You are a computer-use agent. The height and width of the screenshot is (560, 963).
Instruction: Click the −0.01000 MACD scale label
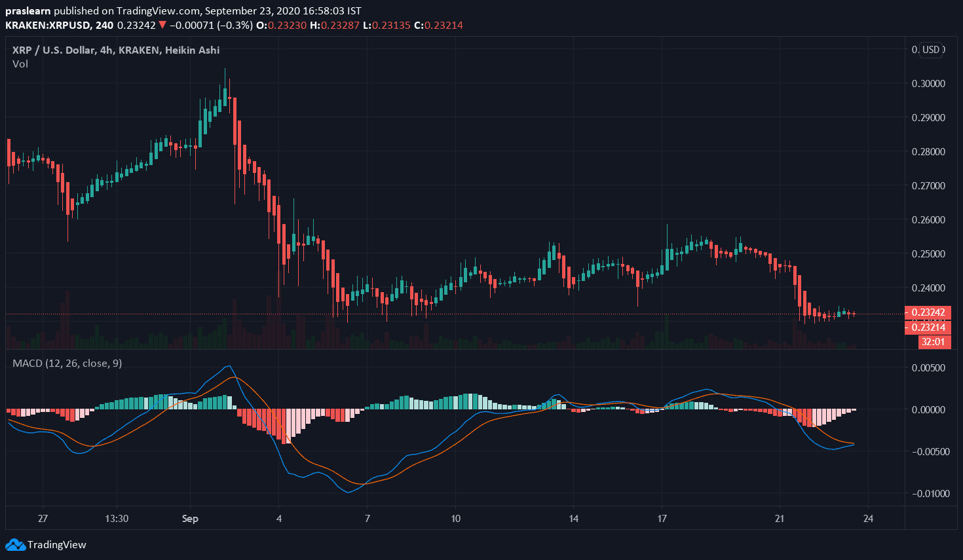[x=927, y=494]
